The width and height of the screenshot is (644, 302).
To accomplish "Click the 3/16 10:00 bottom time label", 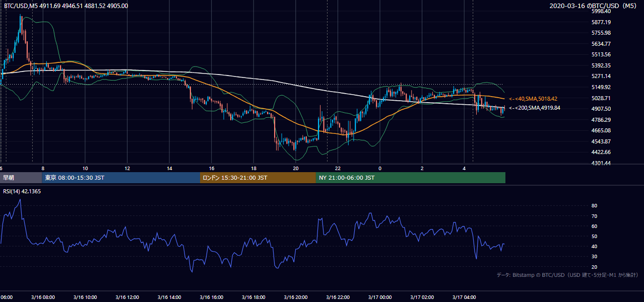I will (85, 297).
